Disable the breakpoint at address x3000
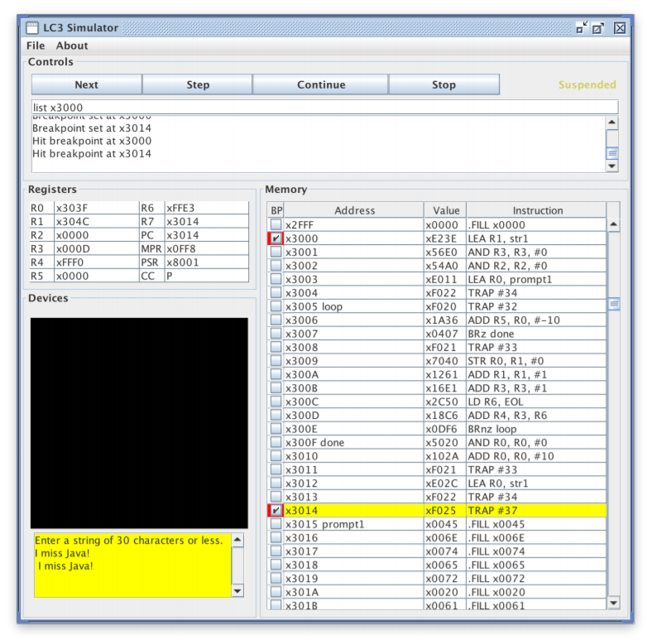 (x=276, y=238)
